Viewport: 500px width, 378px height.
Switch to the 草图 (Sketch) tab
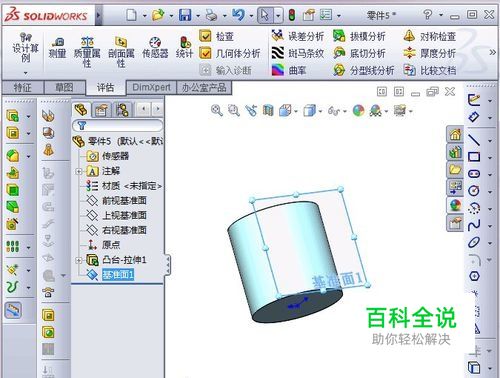point(64,87)
